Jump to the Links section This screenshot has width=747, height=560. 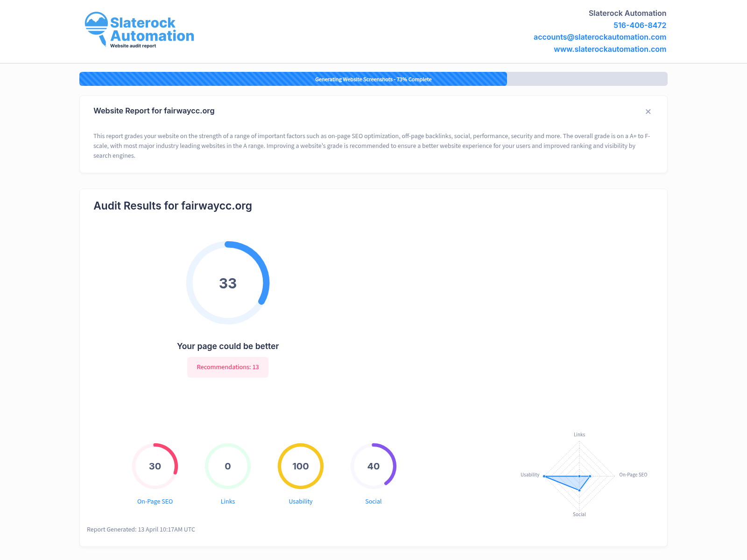[x=228, y=501]
